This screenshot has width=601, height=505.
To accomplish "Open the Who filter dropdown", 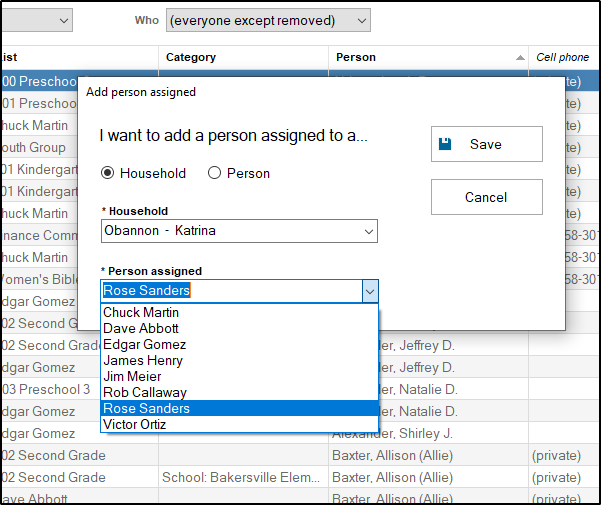I will [x=266, y=20].
